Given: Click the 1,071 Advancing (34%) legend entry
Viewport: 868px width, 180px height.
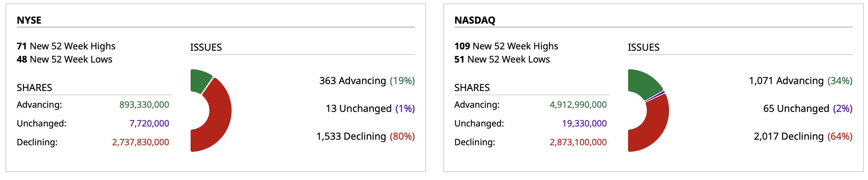Looking at the screenshot, I should (801, 81).
